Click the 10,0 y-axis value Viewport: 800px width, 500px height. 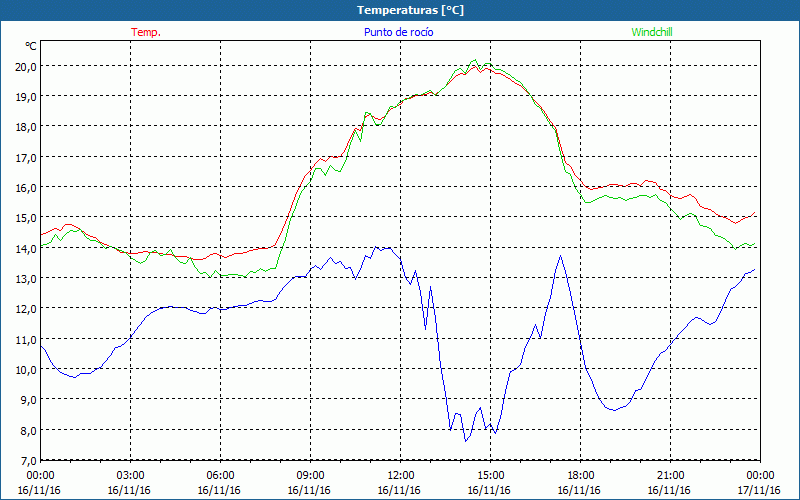[x=27, y=370]
